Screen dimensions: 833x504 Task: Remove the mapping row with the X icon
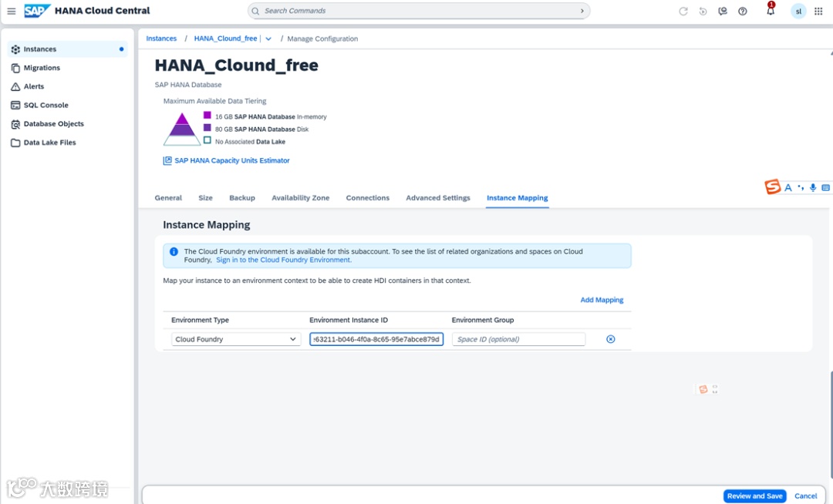click(x=610, y=340)
